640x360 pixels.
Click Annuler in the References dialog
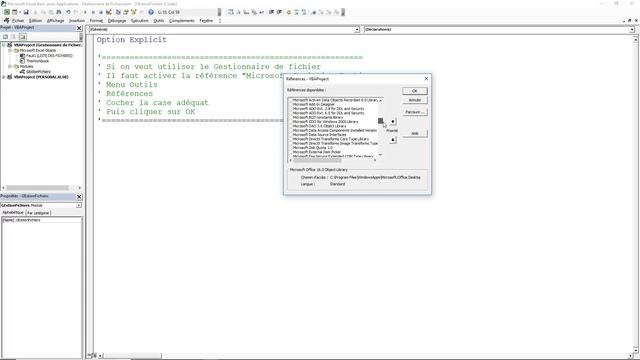click(415, 100)
